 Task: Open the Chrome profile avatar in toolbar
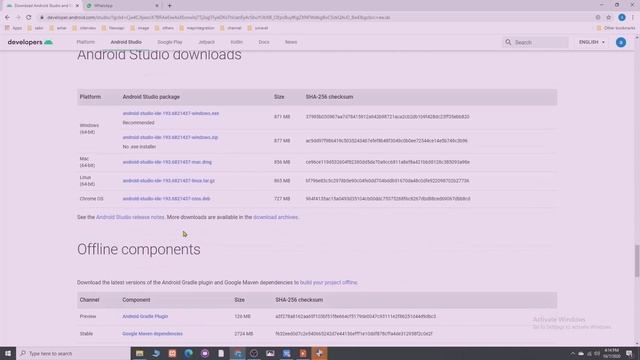tap(622, 18)
